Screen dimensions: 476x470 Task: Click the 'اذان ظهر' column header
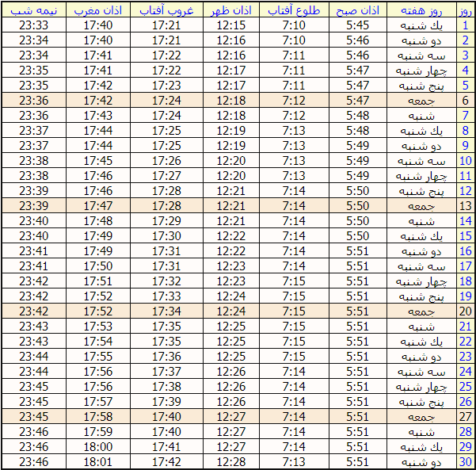click(x=231, y=11)
